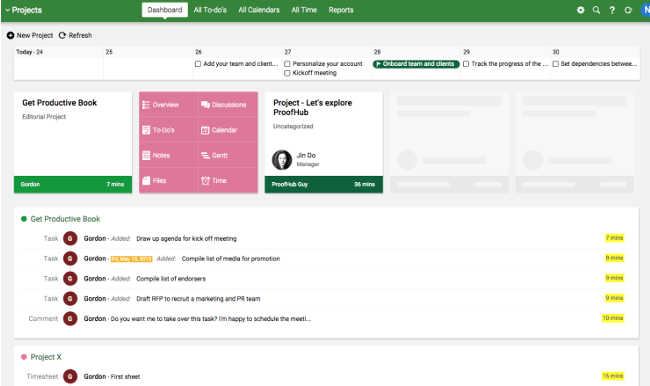
Task: Open Discussions in project quick menu
Action: 228,104
